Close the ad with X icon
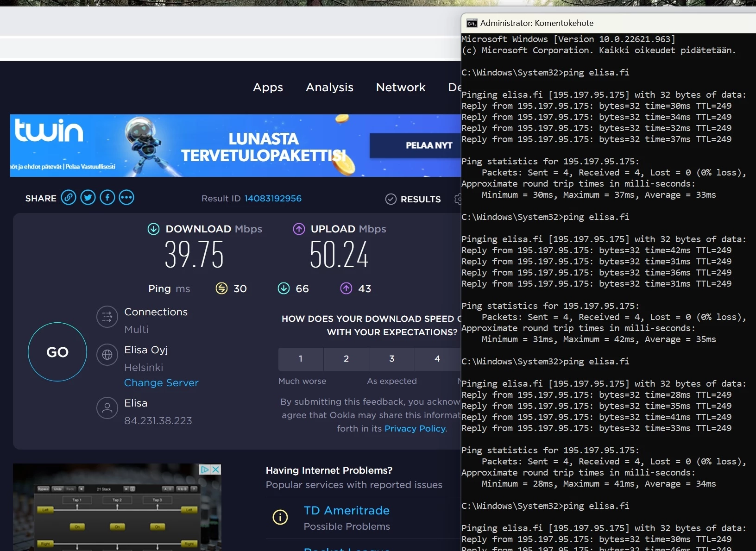756x551 pixels. coord(215,470)
